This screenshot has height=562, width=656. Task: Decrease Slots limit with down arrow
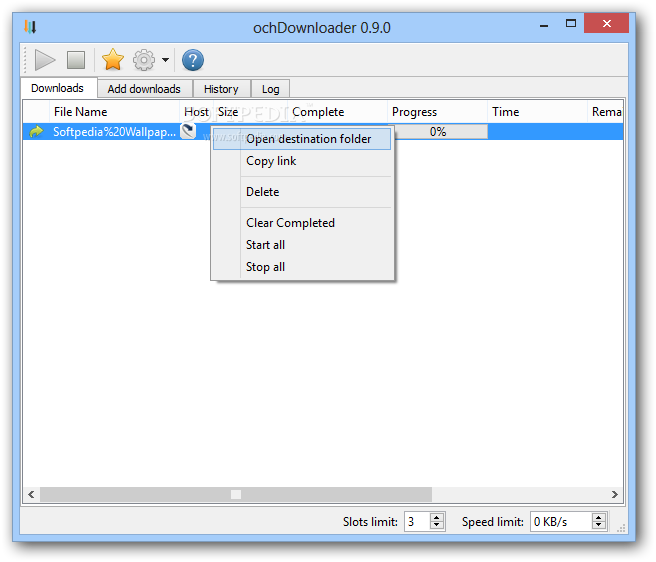click(x=437, y=526)
